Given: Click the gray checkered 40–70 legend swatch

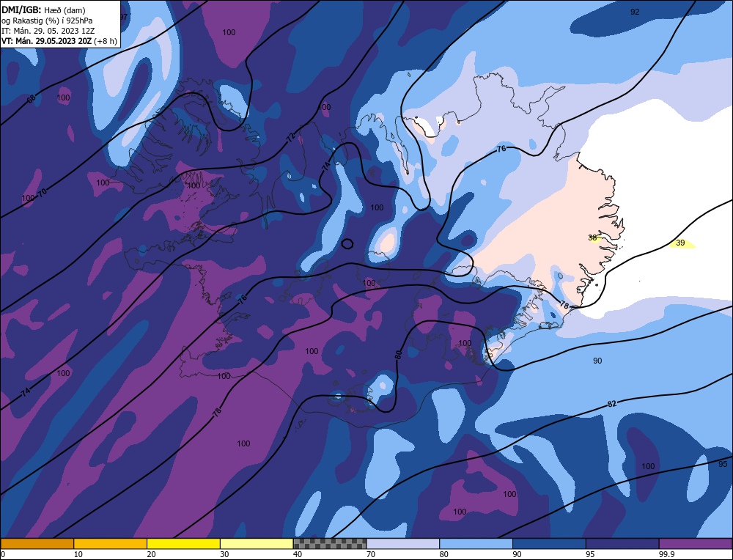Looking at the screenshot, I should [x=330, y=544].
